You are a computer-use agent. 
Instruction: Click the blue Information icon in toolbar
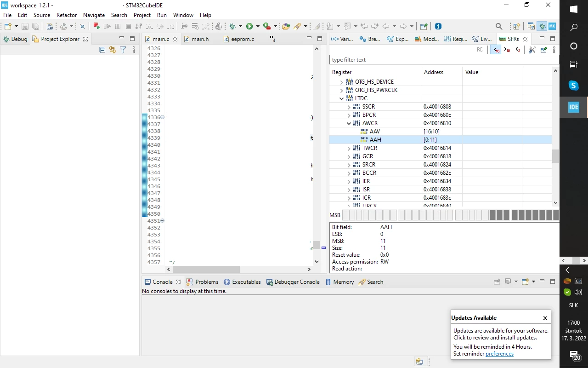coord(438,26)
